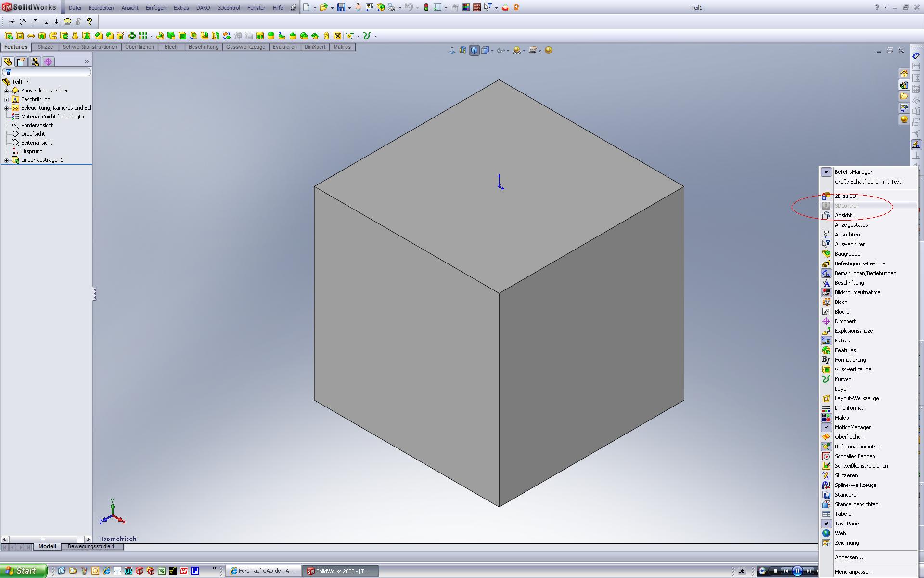
Task: Open the Einfügen menu
Action: click(x=156, y=8)
